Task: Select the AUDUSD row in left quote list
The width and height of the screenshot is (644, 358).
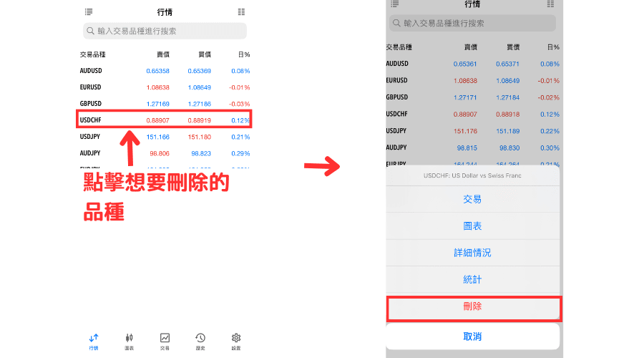Action: pos(165,71)
